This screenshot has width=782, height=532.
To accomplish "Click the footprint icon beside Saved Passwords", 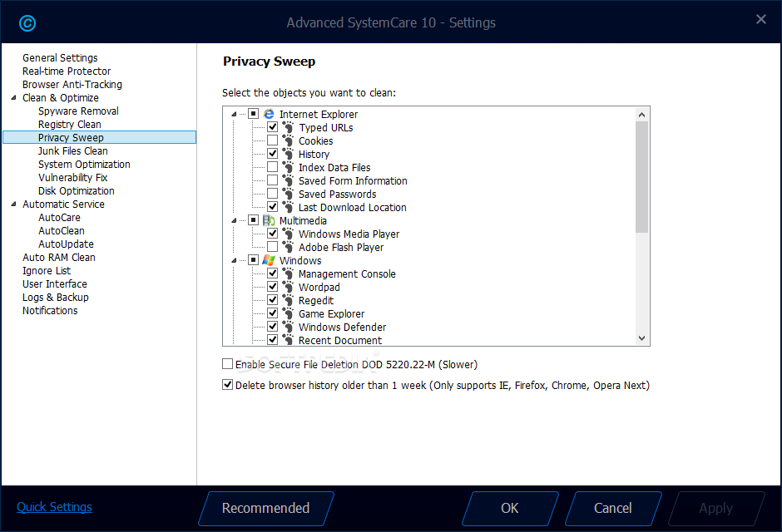I will coord(288,194).
